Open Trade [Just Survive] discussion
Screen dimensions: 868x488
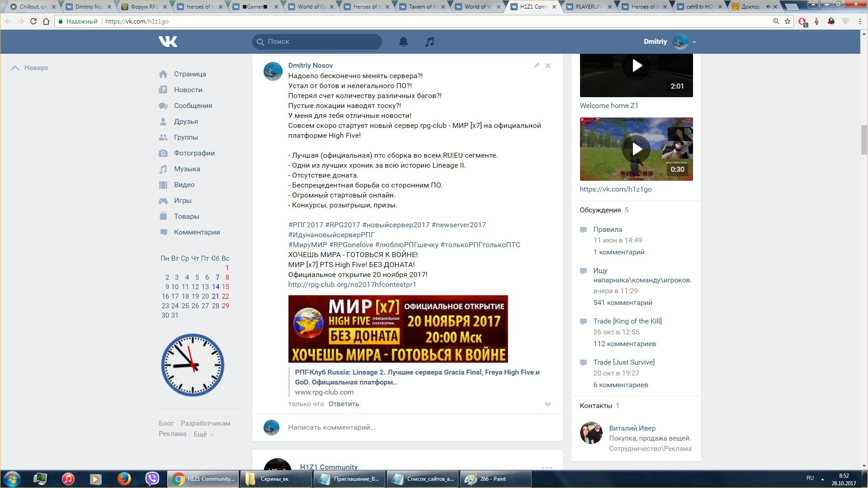pos(624,362)
